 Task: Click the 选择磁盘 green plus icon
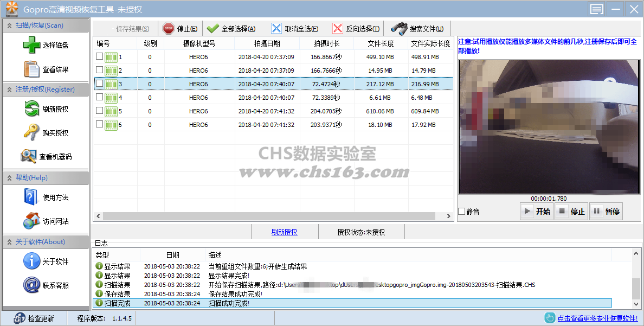31,45
